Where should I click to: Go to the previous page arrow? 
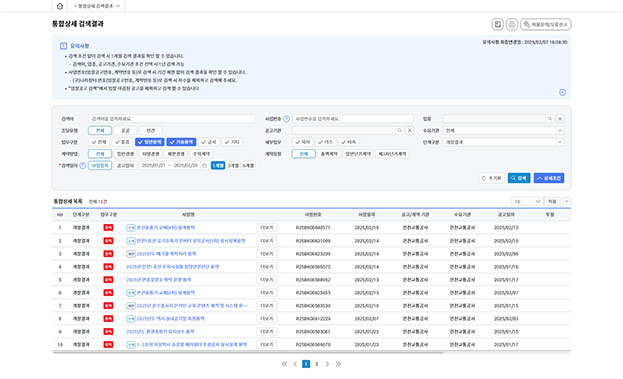pyautogui.click(x=295, y=364)
